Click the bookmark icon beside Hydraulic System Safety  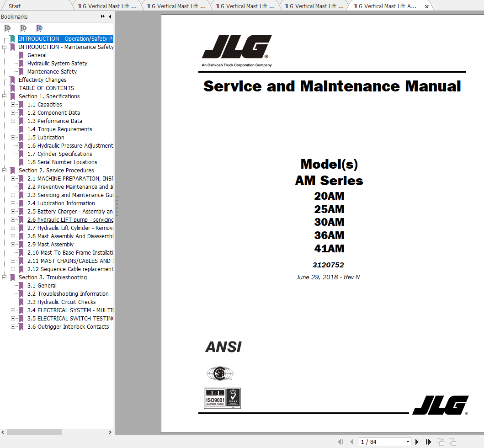tap(21, 63)
